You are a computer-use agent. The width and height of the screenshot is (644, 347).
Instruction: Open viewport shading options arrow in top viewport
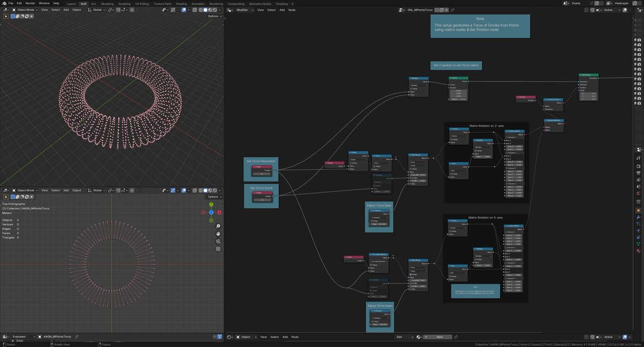click(x=220, y=10)
